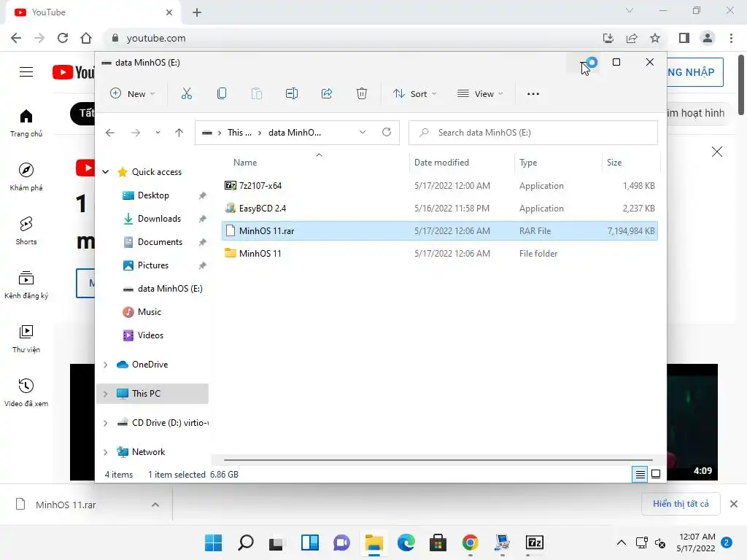Screen dimensions: 747x560
Task: Open Thư viện in YouTube sidebar
Action: (x=26, y=338)
